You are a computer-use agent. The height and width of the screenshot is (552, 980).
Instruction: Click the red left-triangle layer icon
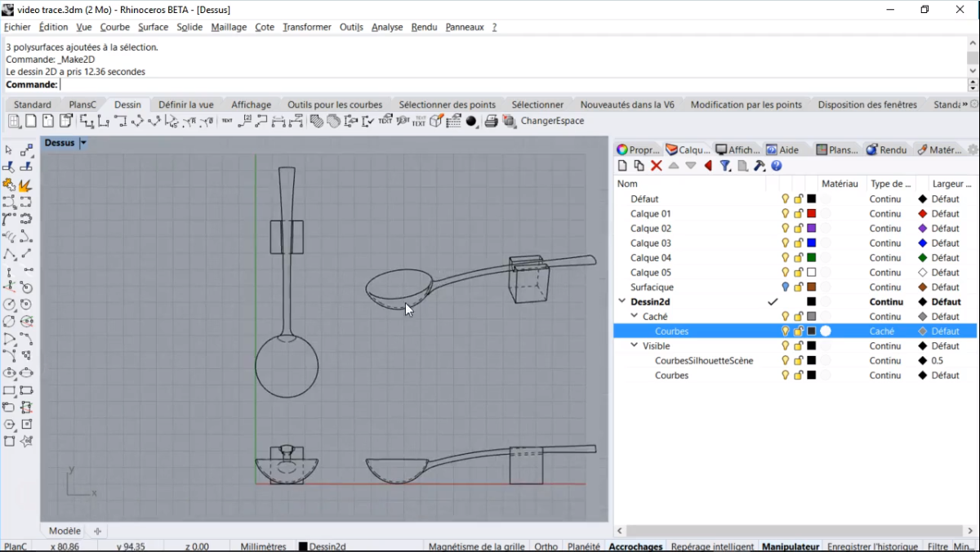point(708,166)
